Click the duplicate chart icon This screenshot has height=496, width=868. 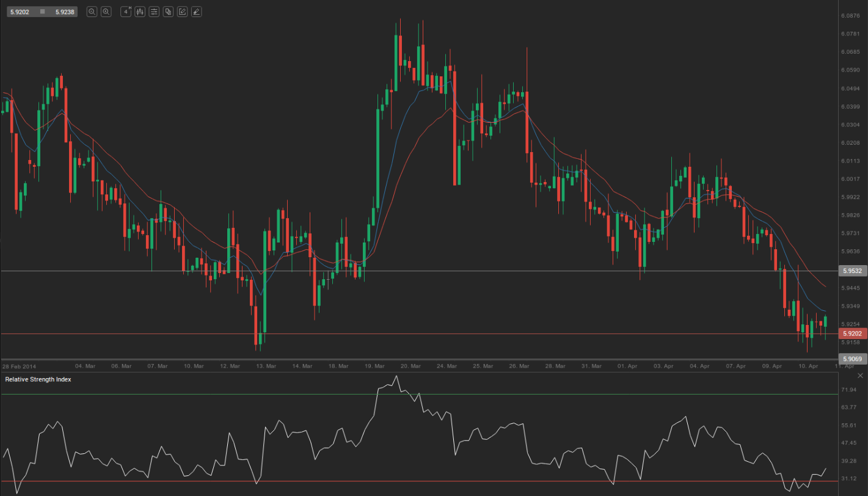168,12
